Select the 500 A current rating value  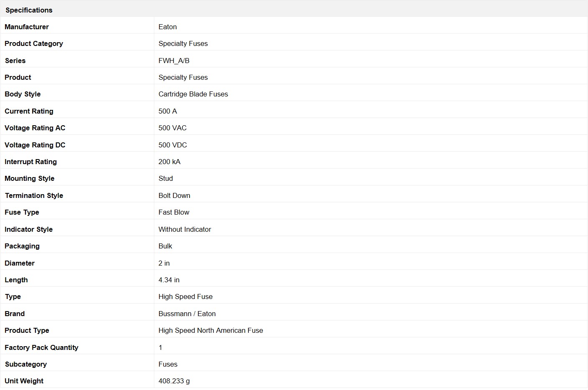(167, 111)
